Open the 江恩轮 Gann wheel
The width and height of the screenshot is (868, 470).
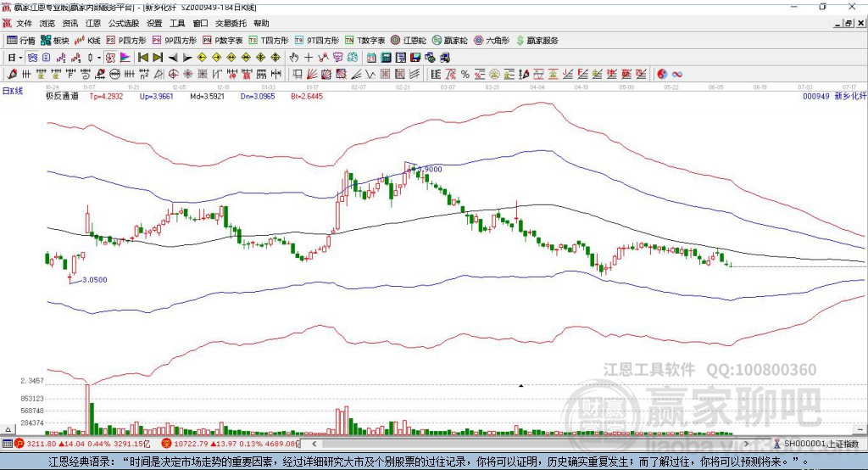[x=409, y=41]
